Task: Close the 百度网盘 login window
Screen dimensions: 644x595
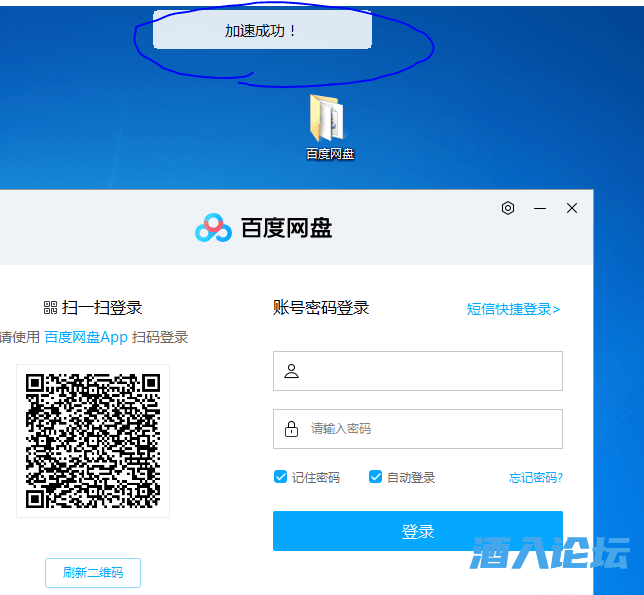Action: tap(572, 208)
